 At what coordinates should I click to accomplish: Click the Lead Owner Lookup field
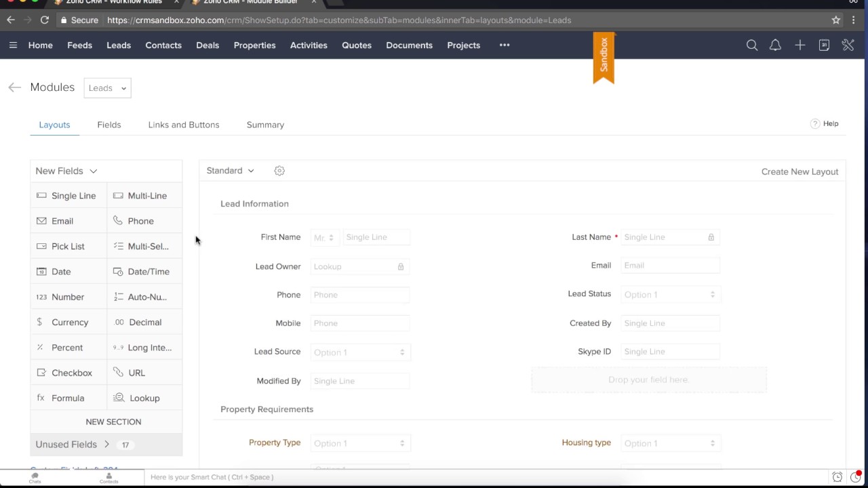point(359,267)
